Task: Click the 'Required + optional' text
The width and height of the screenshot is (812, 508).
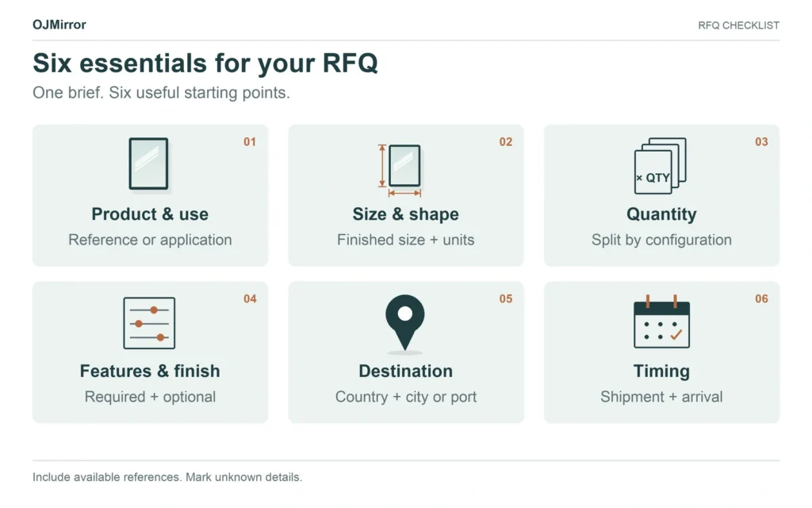Action: click(150, 397)
